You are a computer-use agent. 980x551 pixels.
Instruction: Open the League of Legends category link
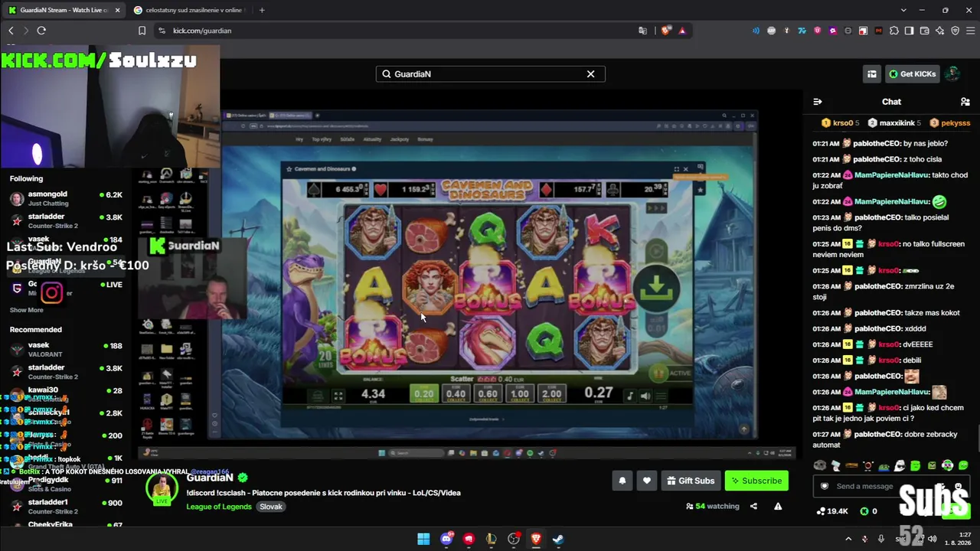coord(219,507)
